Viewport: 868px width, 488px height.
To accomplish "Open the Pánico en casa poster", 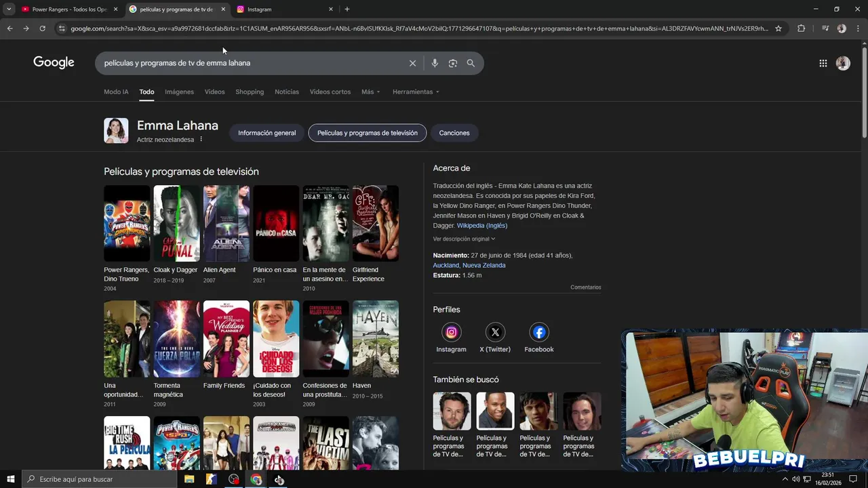I will [x=276, y=223].
